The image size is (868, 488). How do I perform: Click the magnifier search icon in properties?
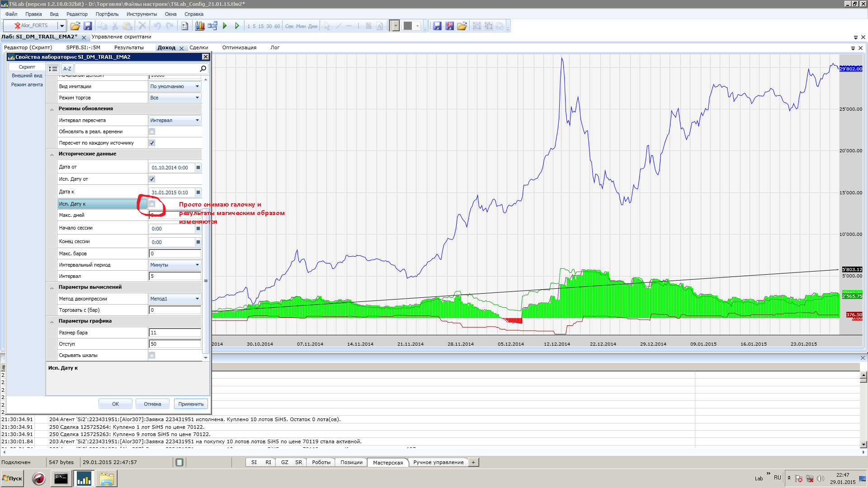tap(203, 69)
